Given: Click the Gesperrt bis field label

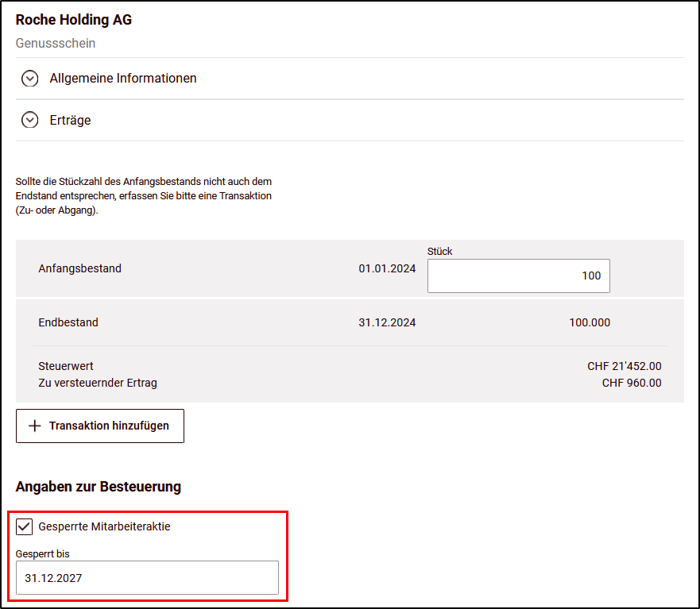Looking at the screenshot, I should [x=42, y=553].
